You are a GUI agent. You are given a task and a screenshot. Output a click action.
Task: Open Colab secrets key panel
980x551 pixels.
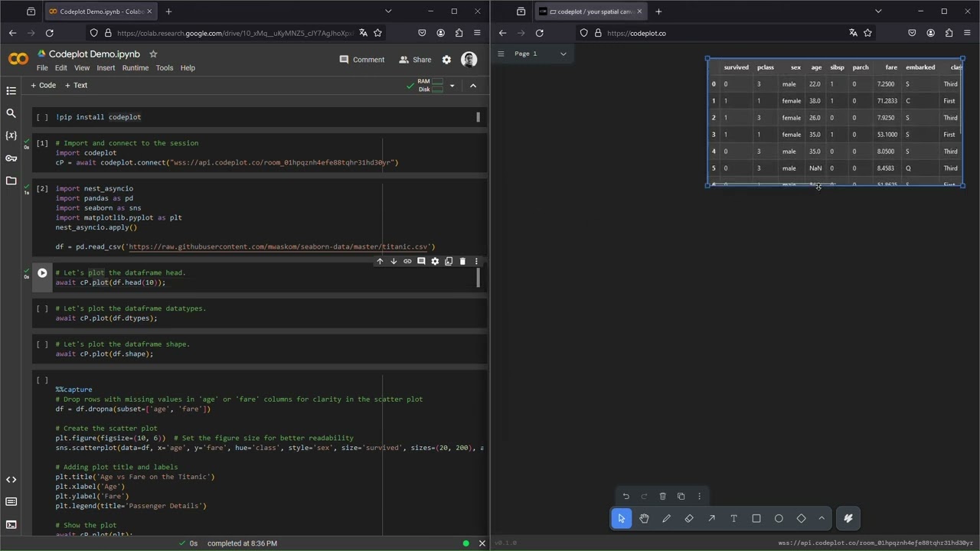click(x=11, y=158)
